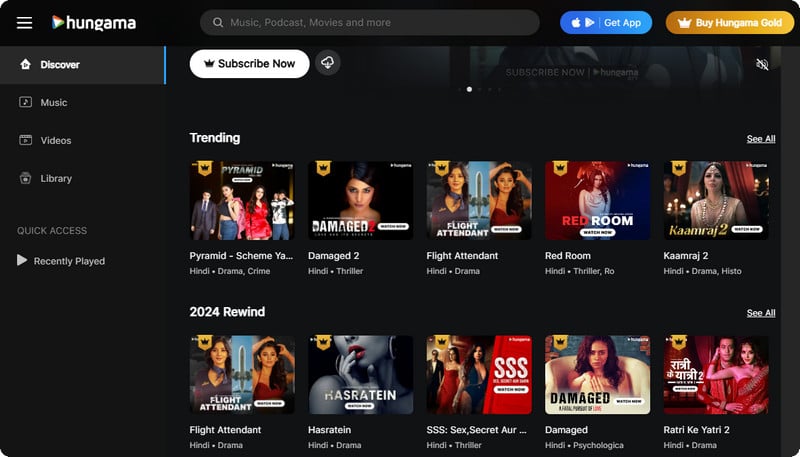Open the Damaged thumbnail in 2024 Rewind
Viewport: 800px width, 457px height.
click(597, 374)
